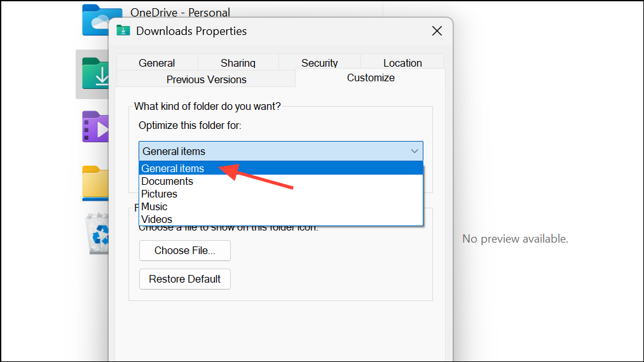Close the Downloads Properties dialog

[437, 31]
